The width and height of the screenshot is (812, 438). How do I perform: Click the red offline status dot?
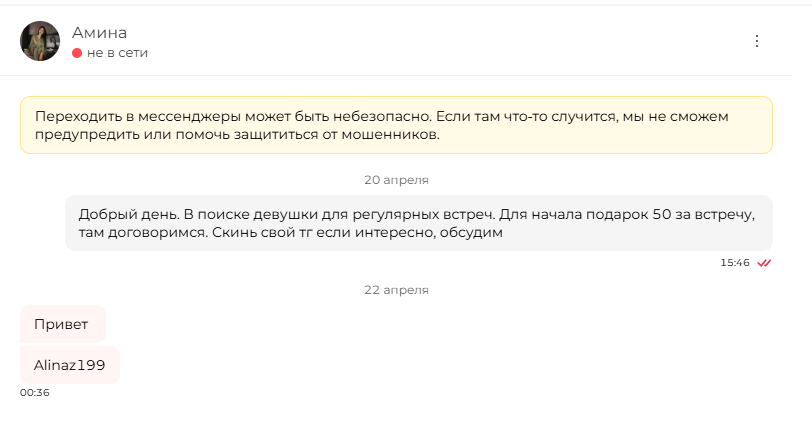coord(77,53)
